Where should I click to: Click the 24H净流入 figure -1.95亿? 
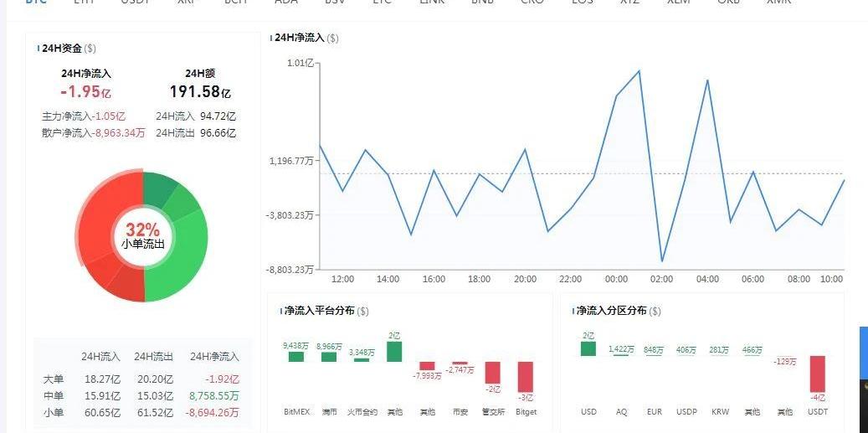(x=86, y=92)
